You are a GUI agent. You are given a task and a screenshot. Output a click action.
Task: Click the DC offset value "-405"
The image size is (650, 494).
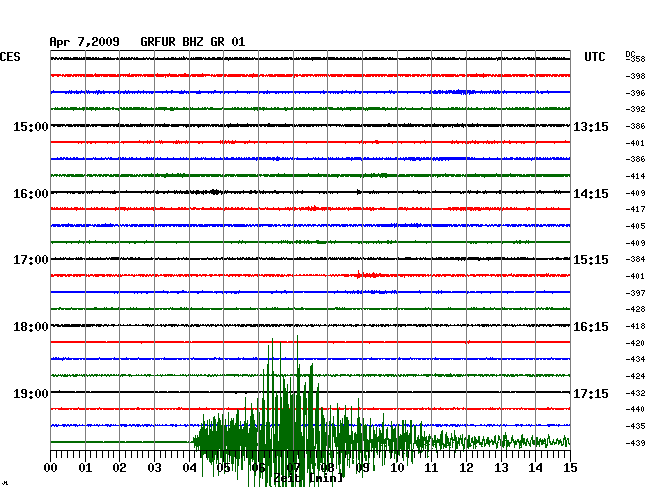635,226
